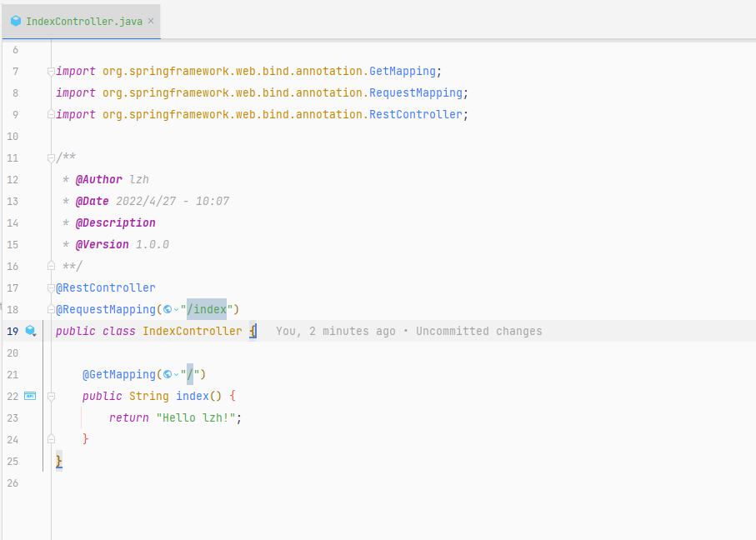Toggle the fold marker beside @RestController
This screenshot has height=540, width=756.
pyautogui.click(x=51, y=287)
